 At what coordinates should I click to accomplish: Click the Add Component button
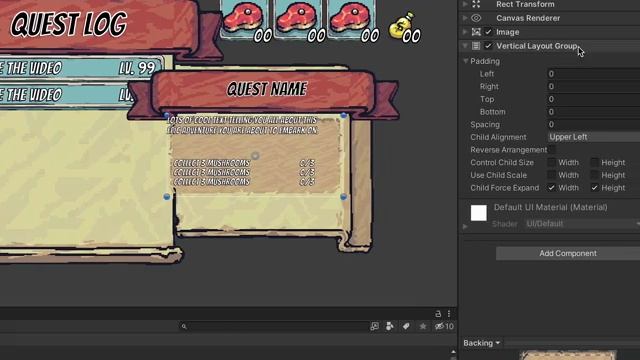point(568,253)
